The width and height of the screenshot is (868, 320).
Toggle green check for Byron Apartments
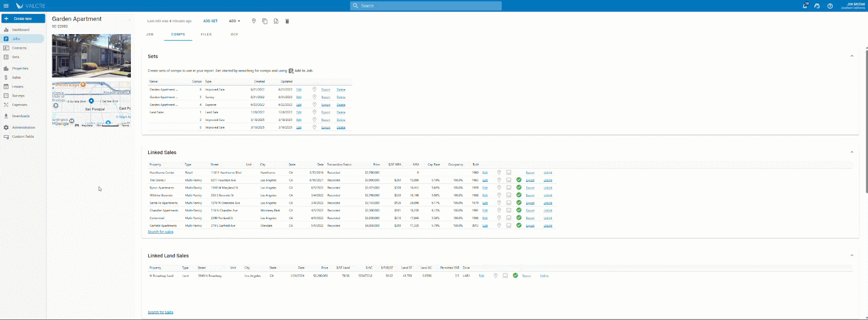519,188
